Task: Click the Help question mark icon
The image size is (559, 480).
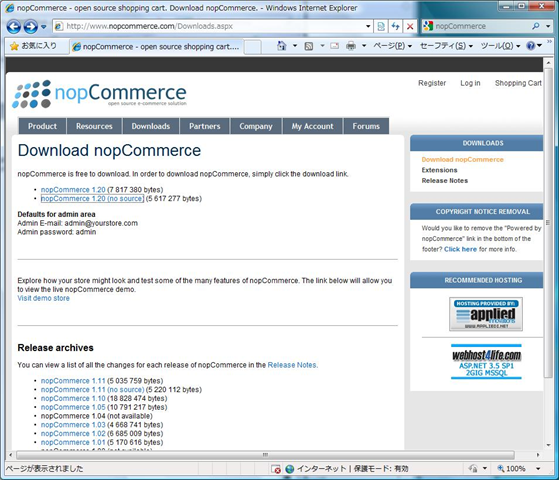Action: [530, 46]
